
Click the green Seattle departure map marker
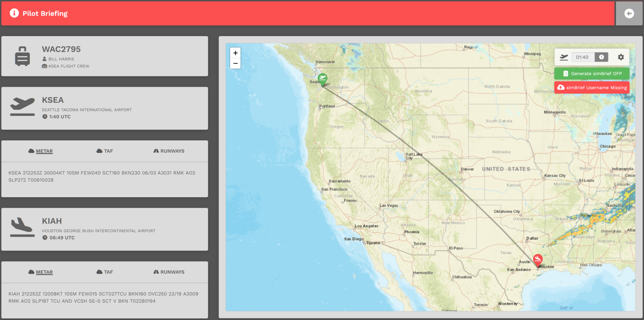(323, 79)
